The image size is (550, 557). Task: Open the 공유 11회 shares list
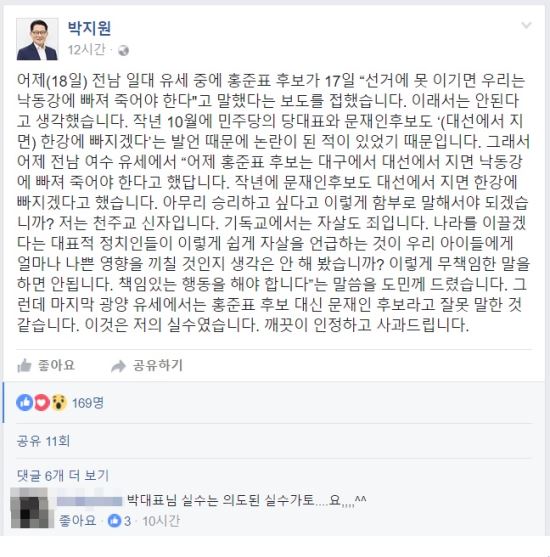tap(43, 441)
